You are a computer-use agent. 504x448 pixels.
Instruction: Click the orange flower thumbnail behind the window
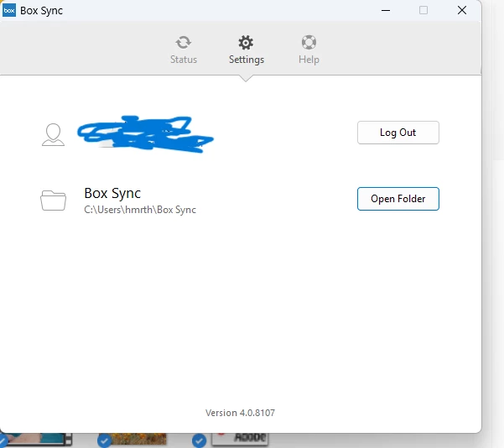[x=139, y=439]
